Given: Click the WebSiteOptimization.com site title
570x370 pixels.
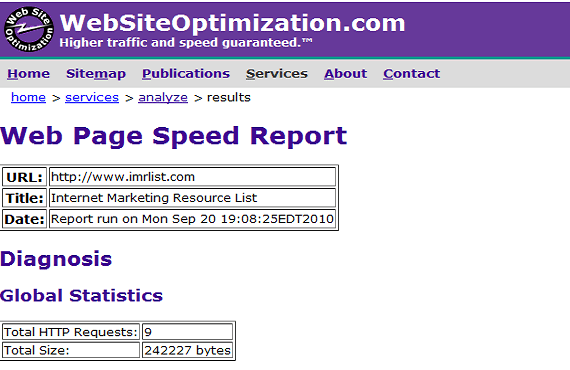Looking at the screenshot, I should [232, 23].
